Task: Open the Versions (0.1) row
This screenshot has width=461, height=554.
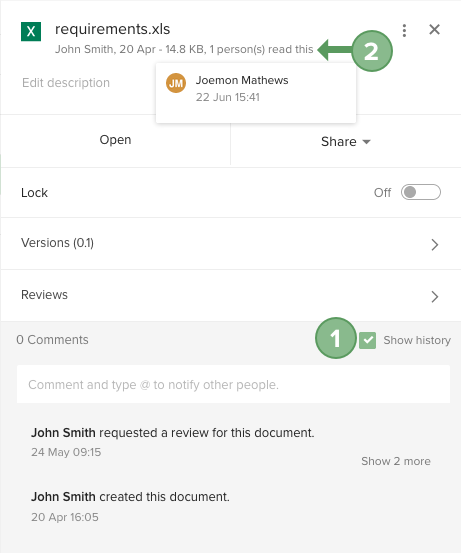Action: point(230,243)
